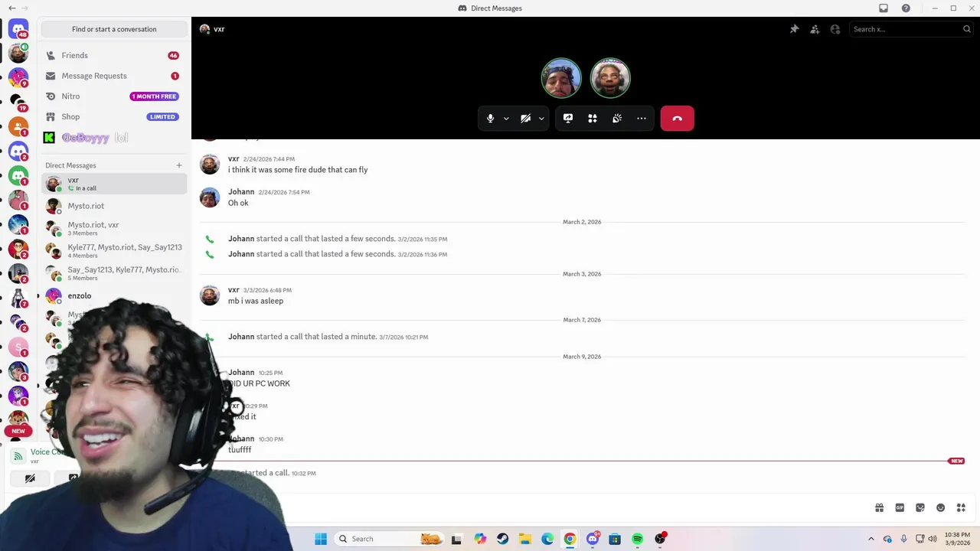Click second participant avatar in call

(x=610, y=78)
